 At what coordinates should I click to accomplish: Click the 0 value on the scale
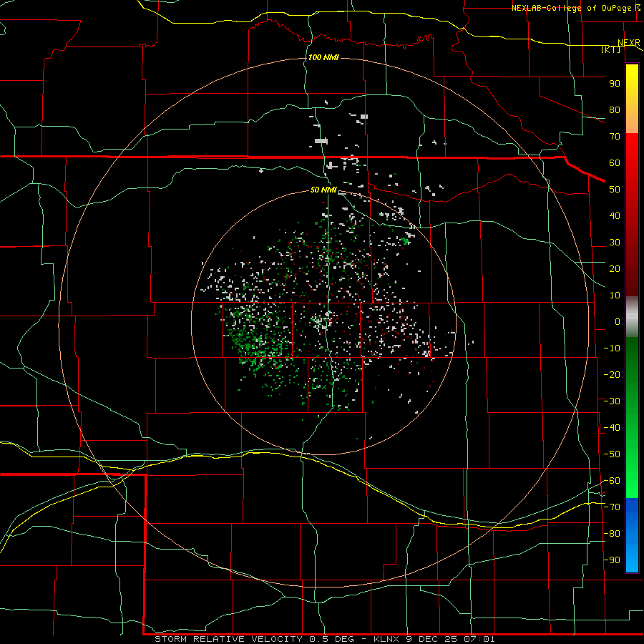(618, 321)
